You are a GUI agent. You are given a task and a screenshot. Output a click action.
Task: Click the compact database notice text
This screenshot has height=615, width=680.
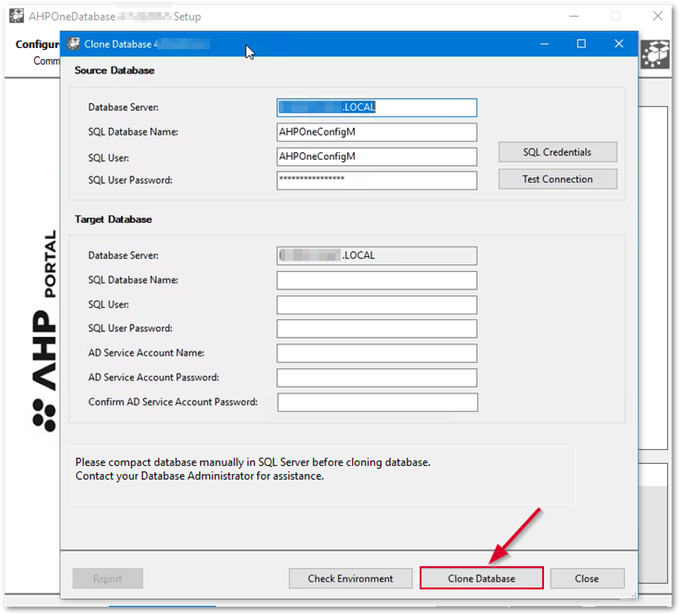click(253, 469)
